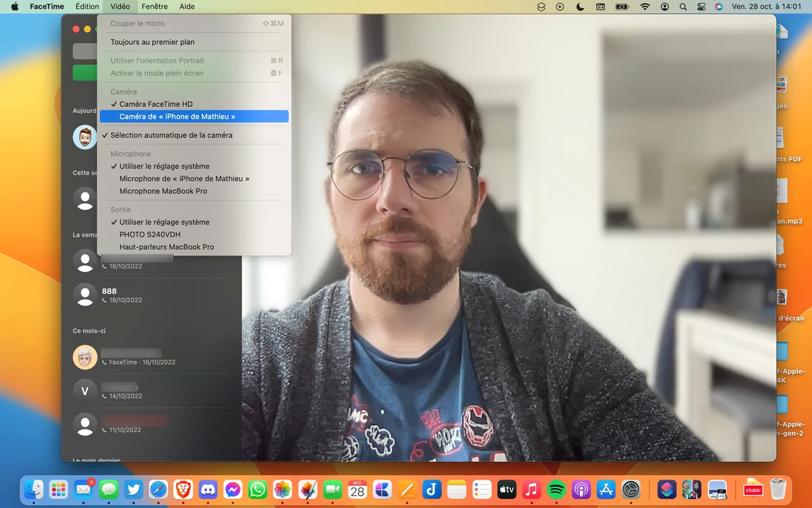Open Mail with 4 unread badge
The height and width of the screenshot is (508, 812).
point(83,489)
